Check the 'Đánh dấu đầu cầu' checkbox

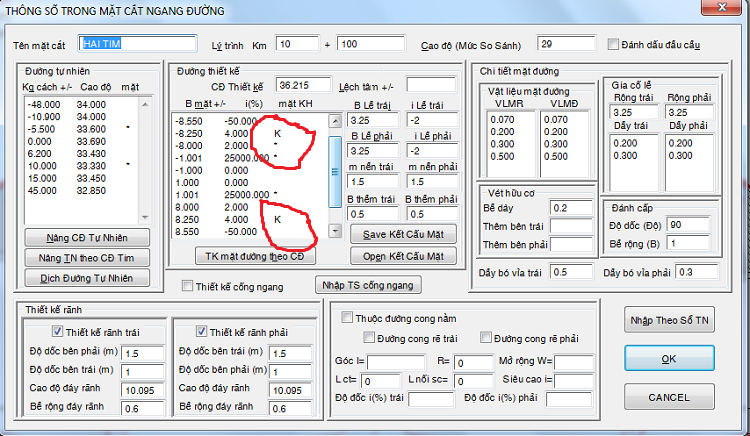[x=613, y=44]
